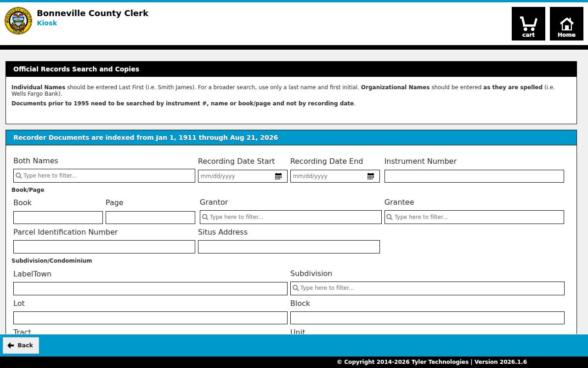Click the Lot input field
The image size is (588, 368).
pos(150,318)
